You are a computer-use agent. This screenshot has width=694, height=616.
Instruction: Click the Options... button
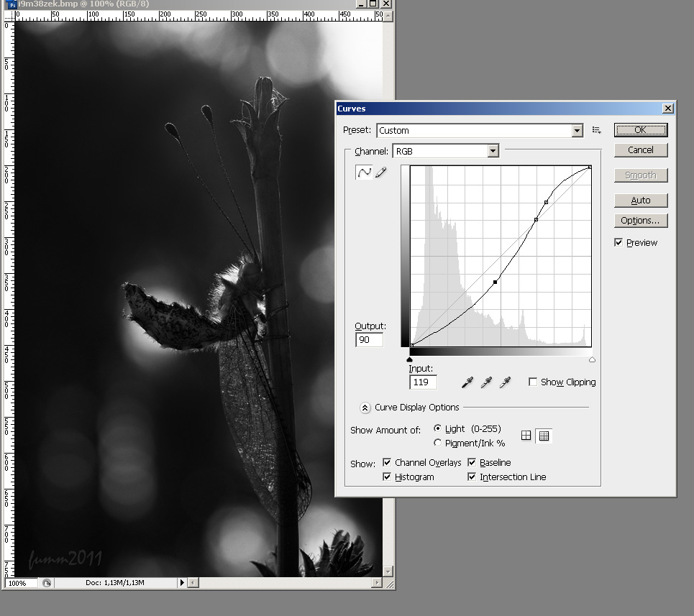[x=640, y=221]
